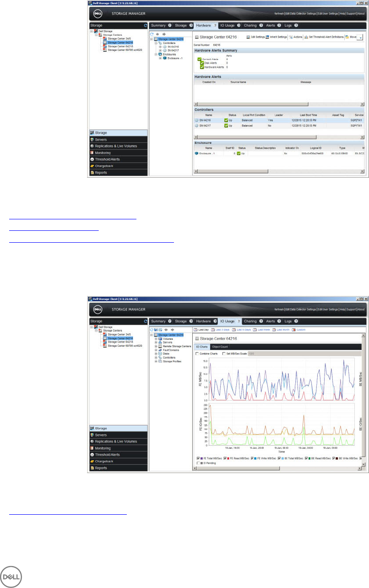
Task: Click Move in hardware toolbar
Action: (351, 37)
